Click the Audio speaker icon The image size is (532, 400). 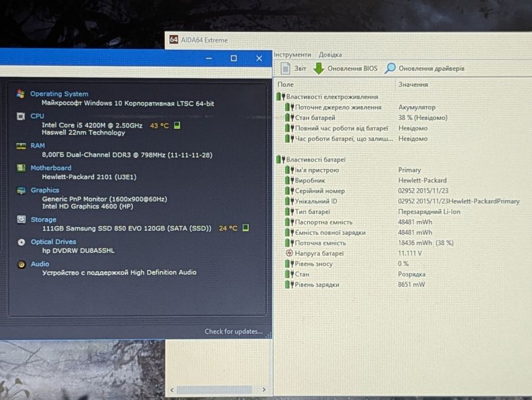(21, 264)
